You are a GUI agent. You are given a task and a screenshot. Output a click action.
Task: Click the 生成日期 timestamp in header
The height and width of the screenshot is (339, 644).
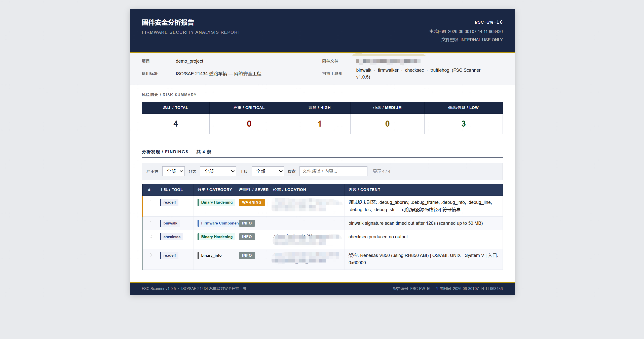pos(466,31)
